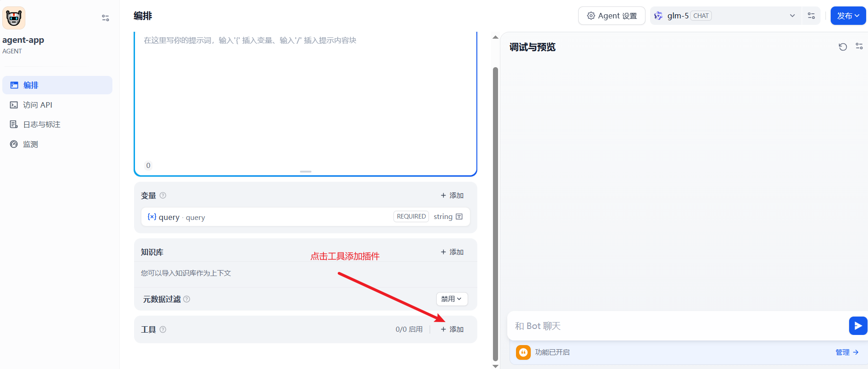Open the 编排 sidebar item
The height and width of the screenshot is (369, 868).
(x=57, y=85)
